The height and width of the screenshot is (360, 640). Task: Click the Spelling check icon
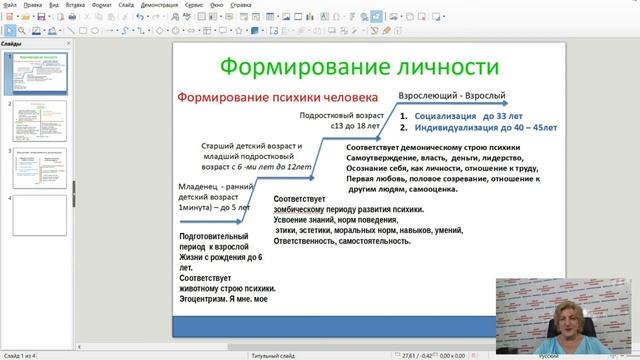187,17
